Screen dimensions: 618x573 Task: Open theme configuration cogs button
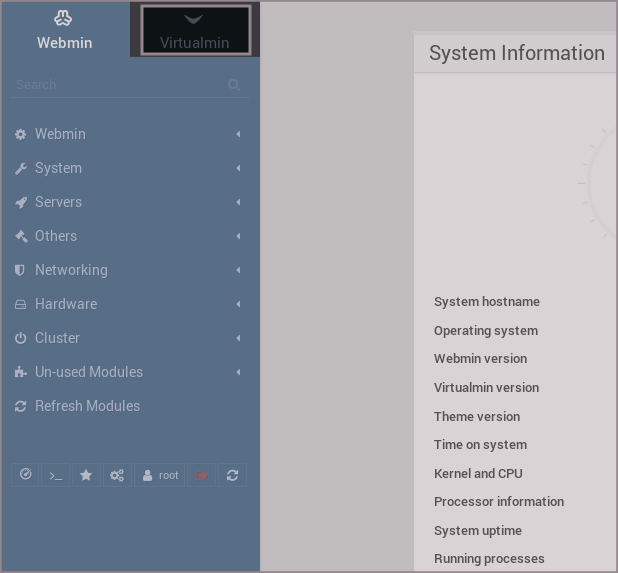pyautogui.click(x=117, y=475)
